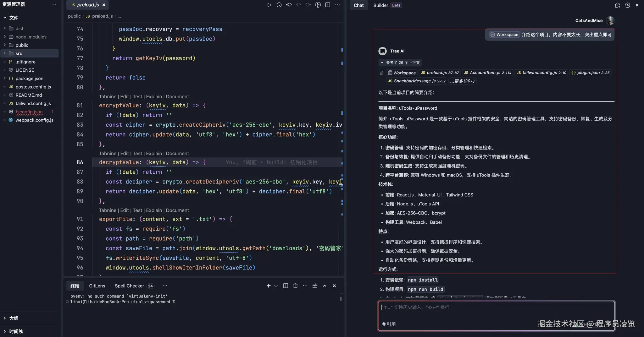Click the Run code play icon
The image size is (644, 337).
point(269,5)
